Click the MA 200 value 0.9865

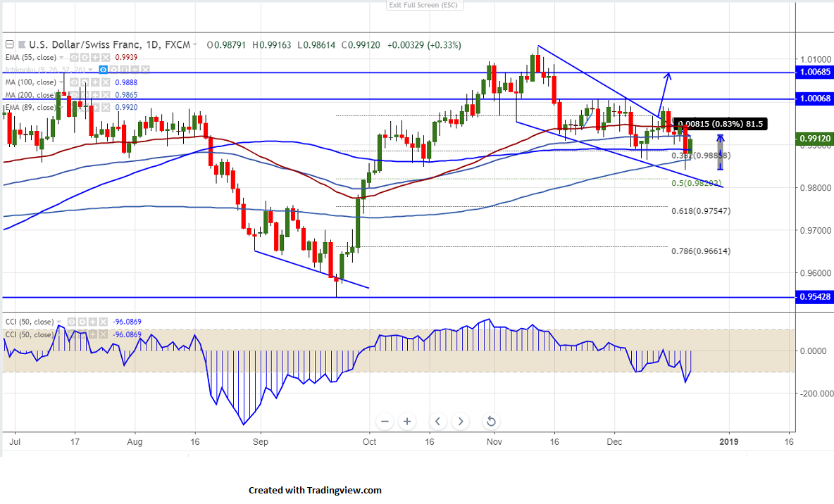(x=126, y=95)
